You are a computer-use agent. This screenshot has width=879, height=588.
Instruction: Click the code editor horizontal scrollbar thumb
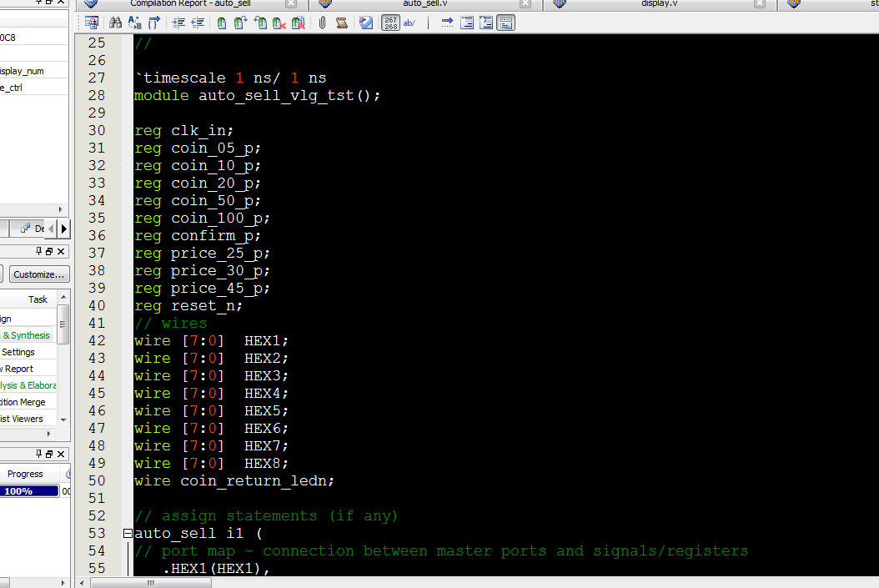[x=151, y=583]
